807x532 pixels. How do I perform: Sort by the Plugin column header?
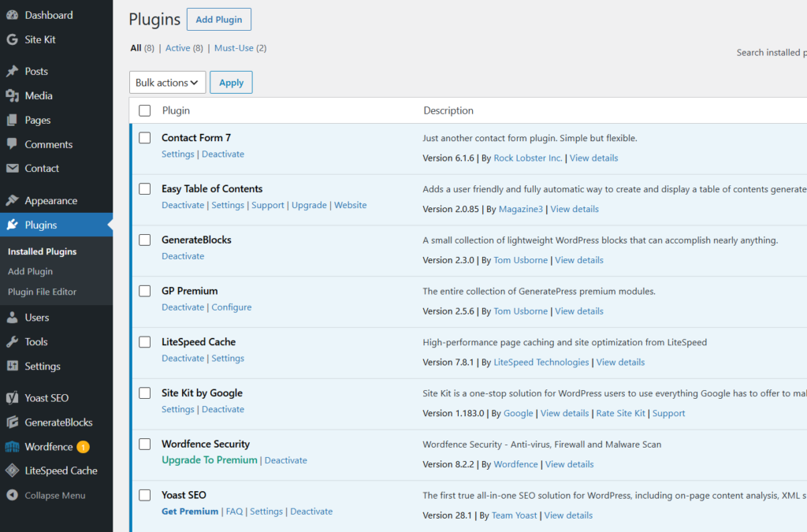(x=176, y=110)
